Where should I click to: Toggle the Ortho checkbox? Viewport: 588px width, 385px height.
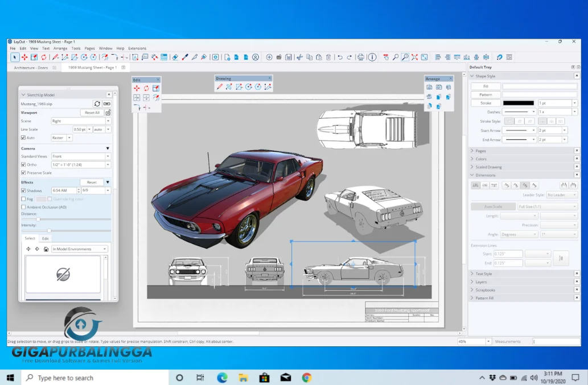[23, 165]
